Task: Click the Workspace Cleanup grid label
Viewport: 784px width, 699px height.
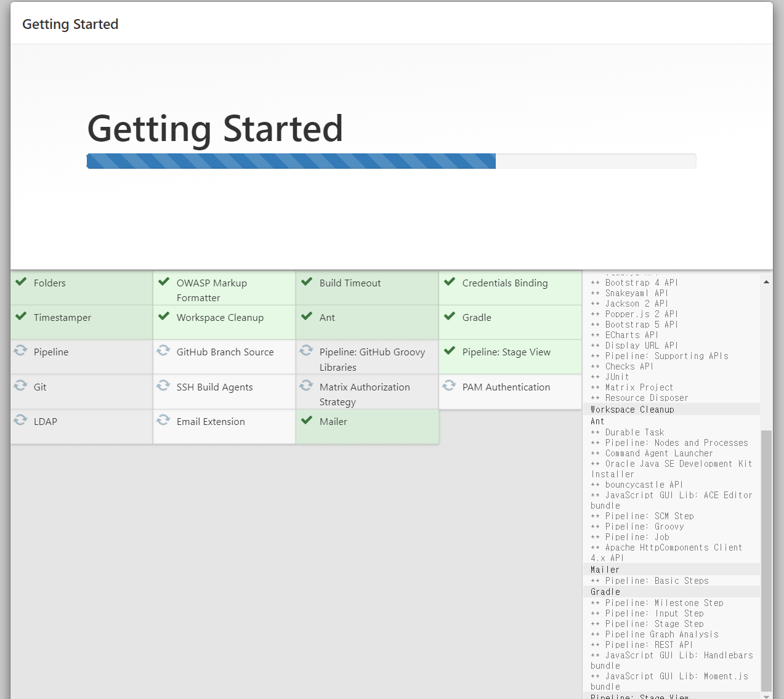Action: (x=220, y=318)
